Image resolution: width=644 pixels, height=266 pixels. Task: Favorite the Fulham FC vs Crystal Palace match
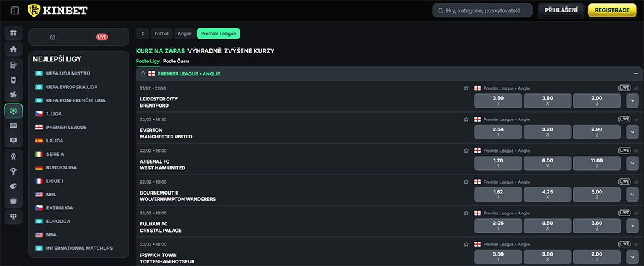466,213
